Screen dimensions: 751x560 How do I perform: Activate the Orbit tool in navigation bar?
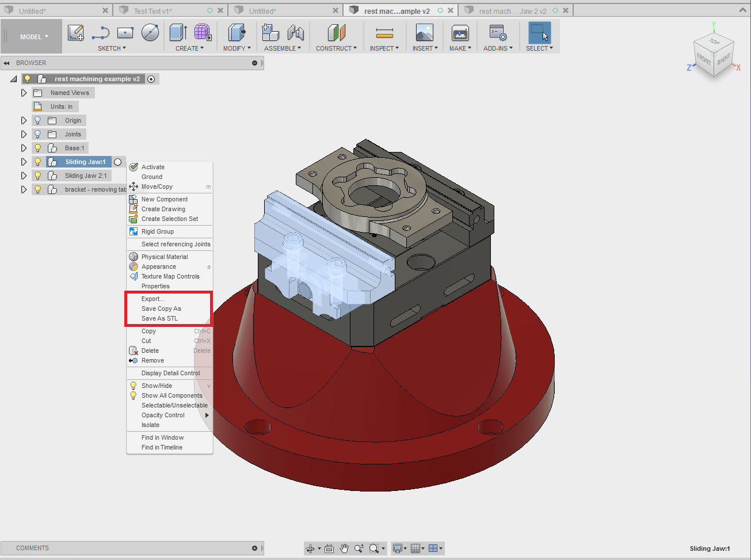tap(311, 548)
